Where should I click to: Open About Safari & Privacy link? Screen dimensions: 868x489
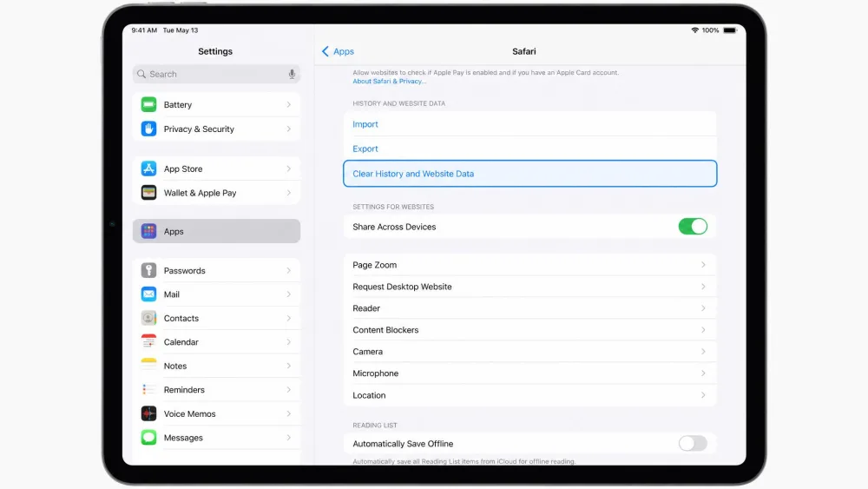(389, 81)
